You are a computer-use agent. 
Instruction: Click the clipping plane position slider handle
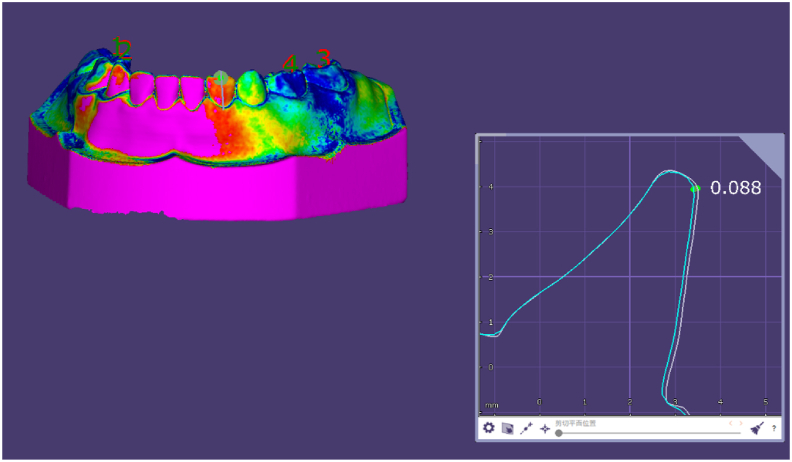click(x=559, y=433)
